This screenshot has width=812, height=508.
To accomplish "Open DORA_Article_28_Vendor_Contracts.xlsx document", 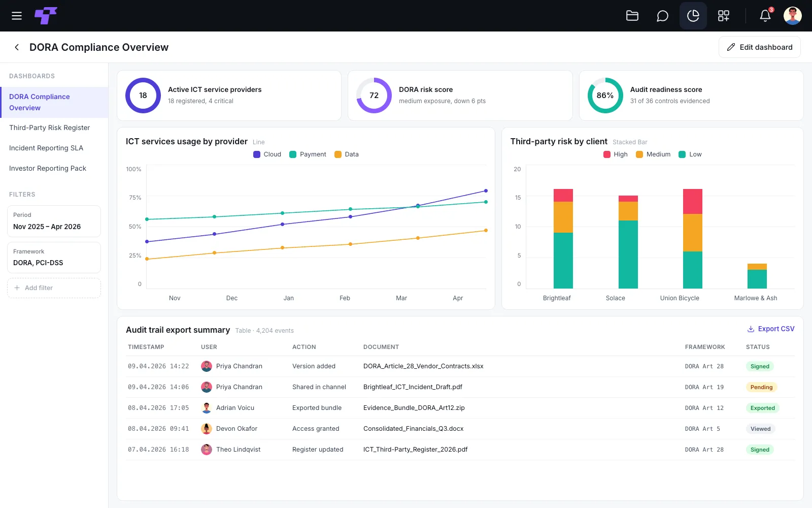I will pos(423,366).
